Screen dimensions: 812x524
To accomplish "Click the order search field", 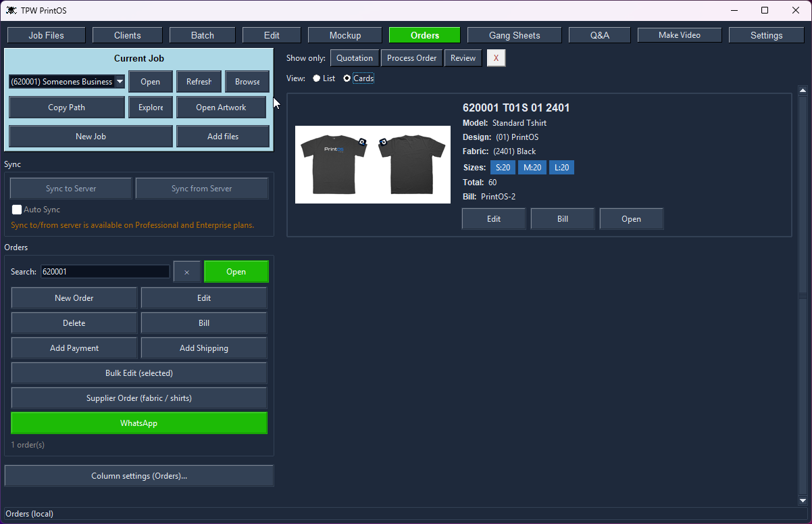I will pyautogui.click(x=105, y=272).
